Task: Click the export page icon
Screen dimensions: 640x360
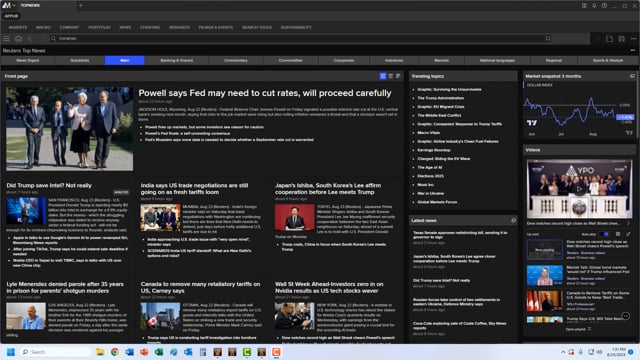Action: [609, 38]
